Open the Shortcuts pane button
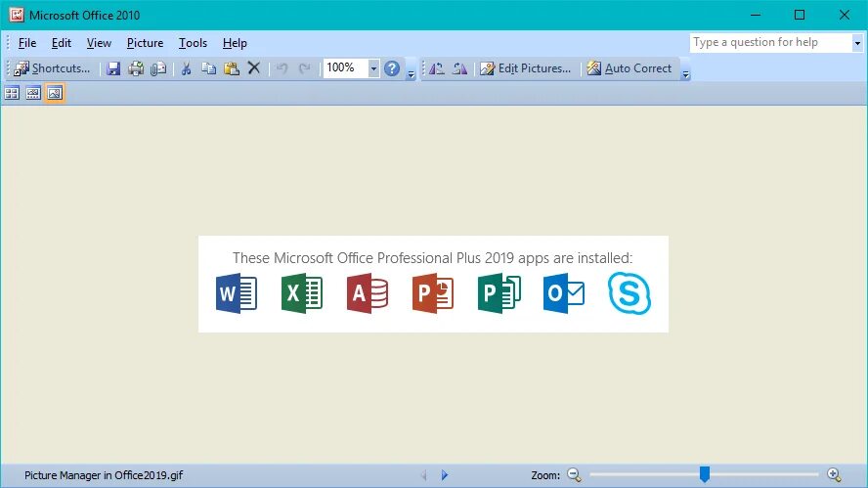The image size is (868, 488). pos(52,68)
